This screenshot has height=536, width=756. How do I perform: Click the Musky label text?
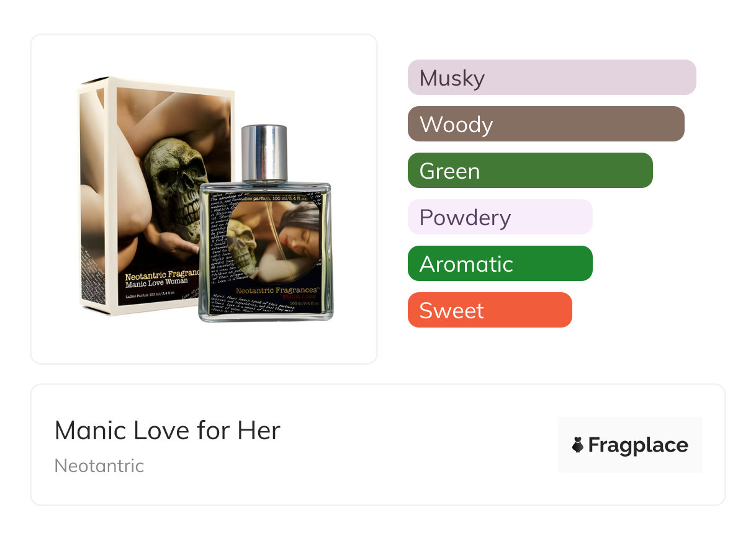(452, 78)
